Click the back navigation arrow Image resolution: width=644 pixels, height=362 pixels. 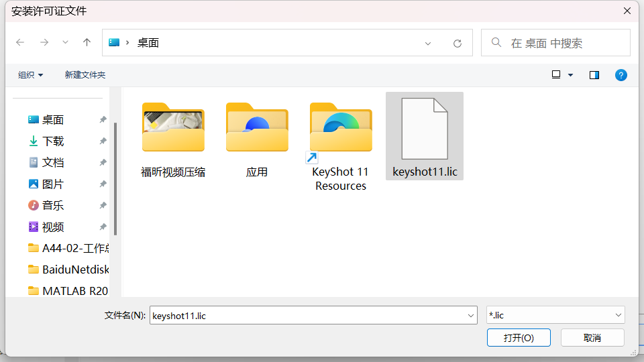[20, 42]
